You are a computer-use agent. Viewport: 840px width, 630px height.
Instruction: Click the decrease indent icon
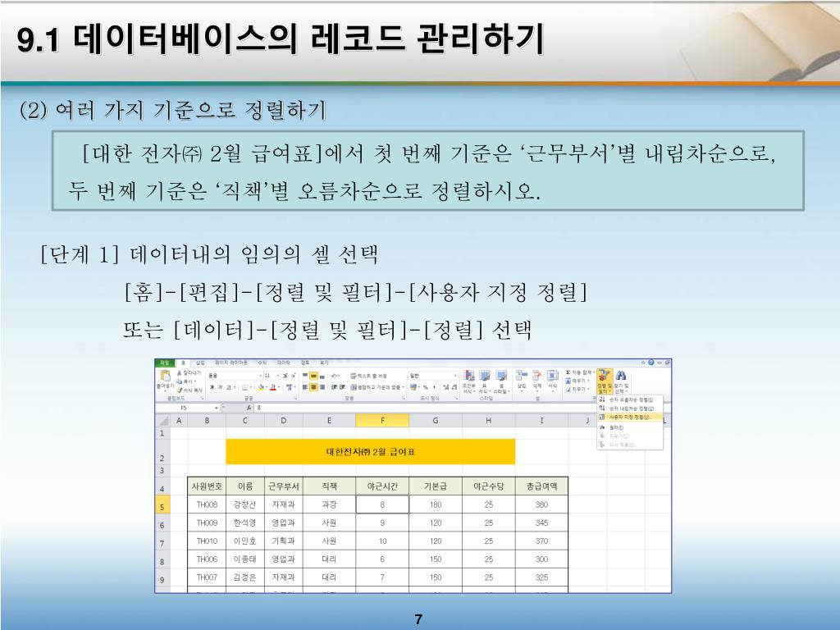point(334,387)
